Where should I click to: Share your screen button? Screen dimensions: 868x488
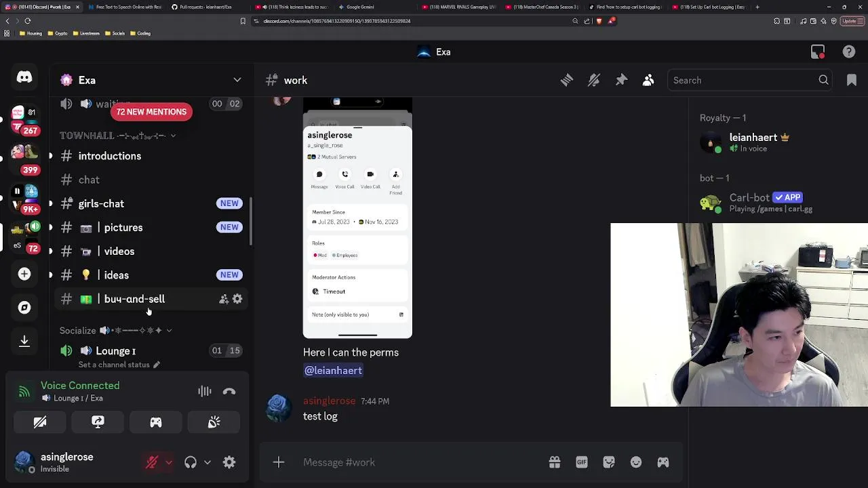98,422
